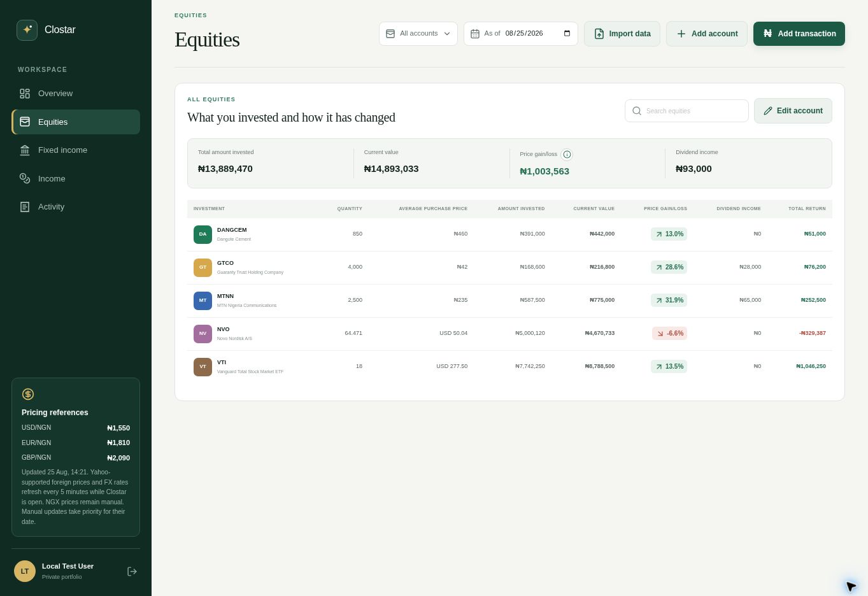Click DANGCEM 13.0% gain badge
868x596 pixels.
point(669,234)
